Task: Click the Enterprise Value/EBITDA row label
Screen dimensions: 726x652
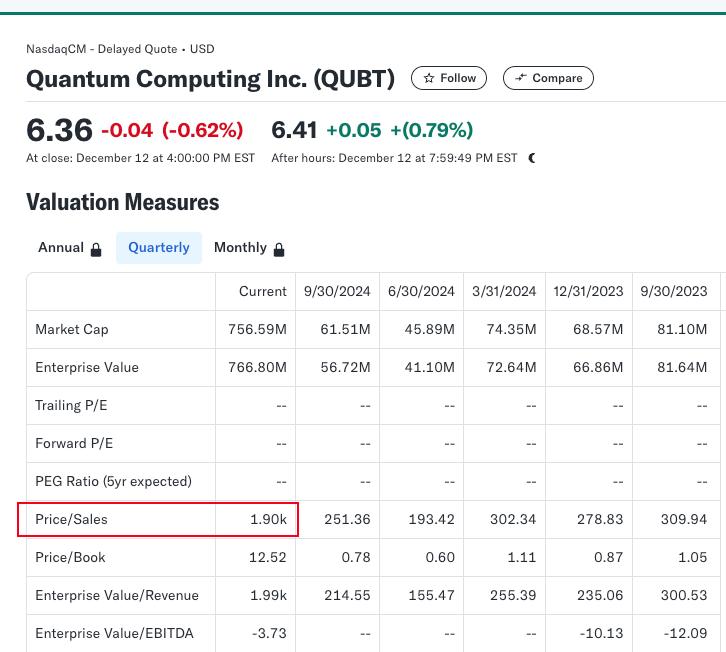Action: point(114,633)
